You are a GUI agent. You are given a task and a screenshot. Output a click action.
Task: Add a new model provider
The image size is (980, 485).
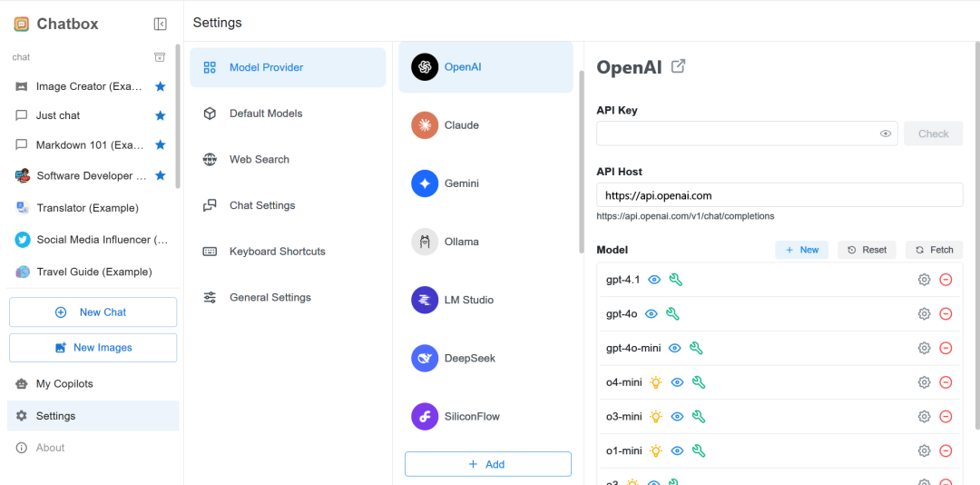(x=487, y=464)
